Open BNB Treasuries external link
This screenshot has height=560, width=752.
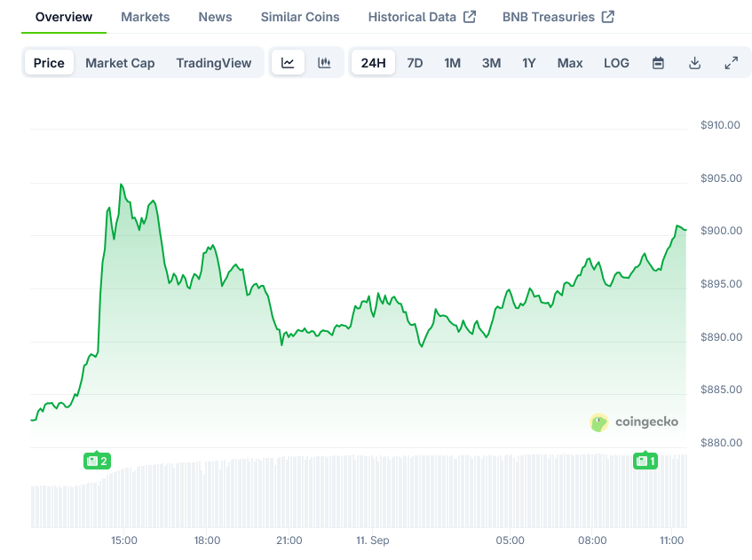(x=558, y=17)
